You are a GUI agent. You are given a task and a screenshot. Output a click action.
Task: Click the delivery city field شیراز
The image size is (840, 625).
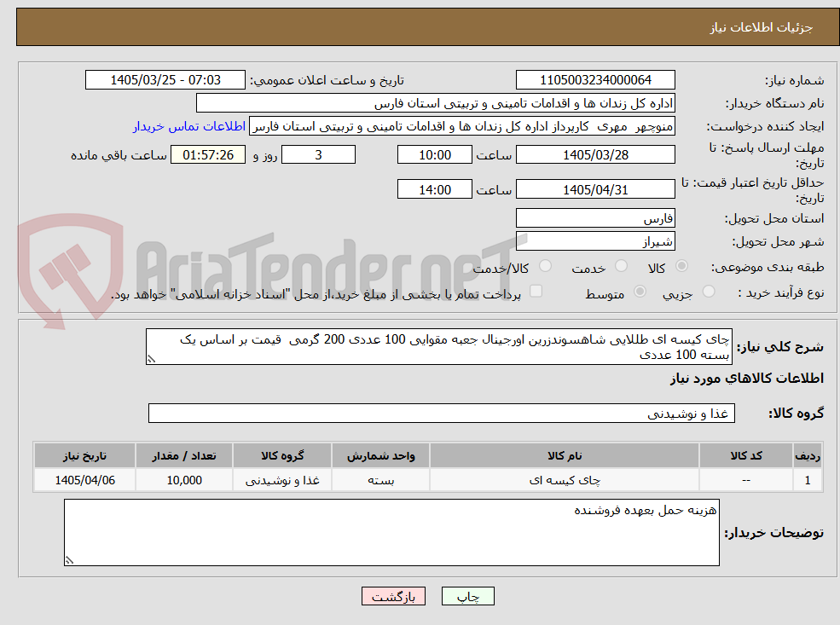click(x=595, y=241)
